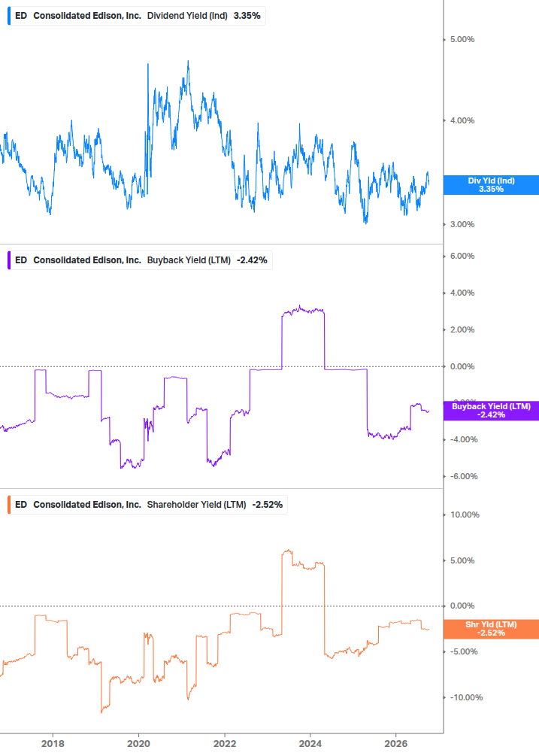Click the 2018 label on time axis
Screen dimensions: 539x756
pos(53,744)
